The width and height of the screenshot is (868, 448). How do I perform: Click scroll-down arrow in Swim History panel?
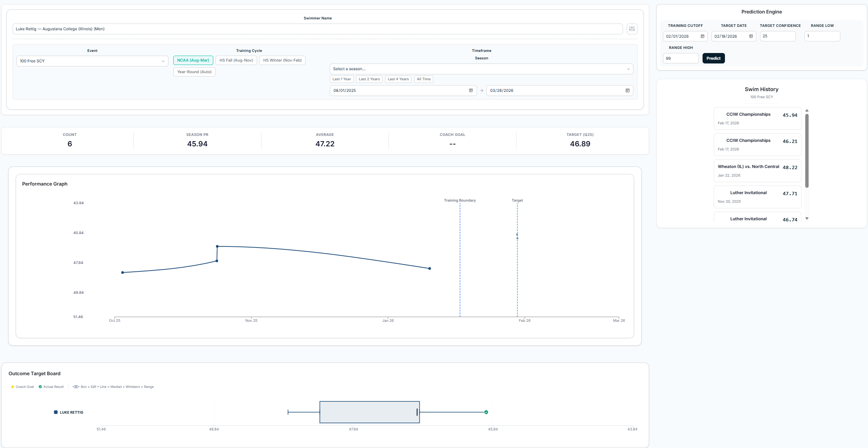pos(807,218)
